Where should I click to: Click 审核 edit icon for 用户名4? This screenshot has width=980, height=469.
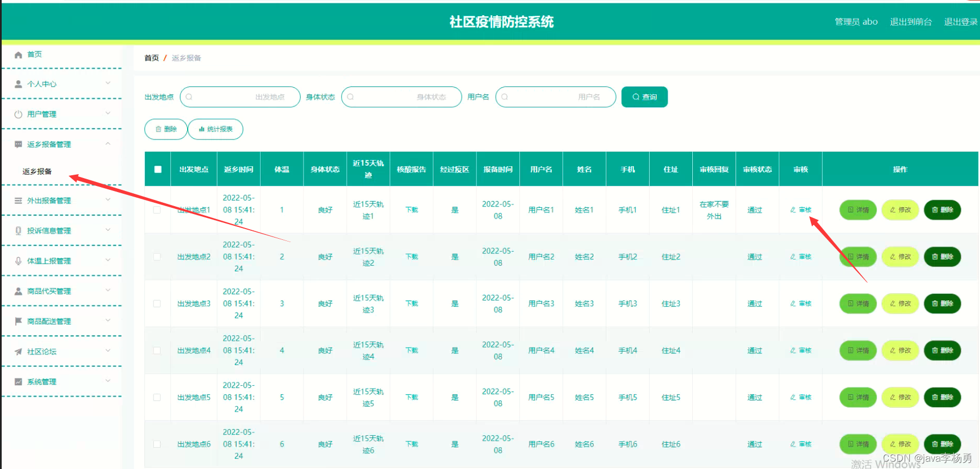click(793, 350)
